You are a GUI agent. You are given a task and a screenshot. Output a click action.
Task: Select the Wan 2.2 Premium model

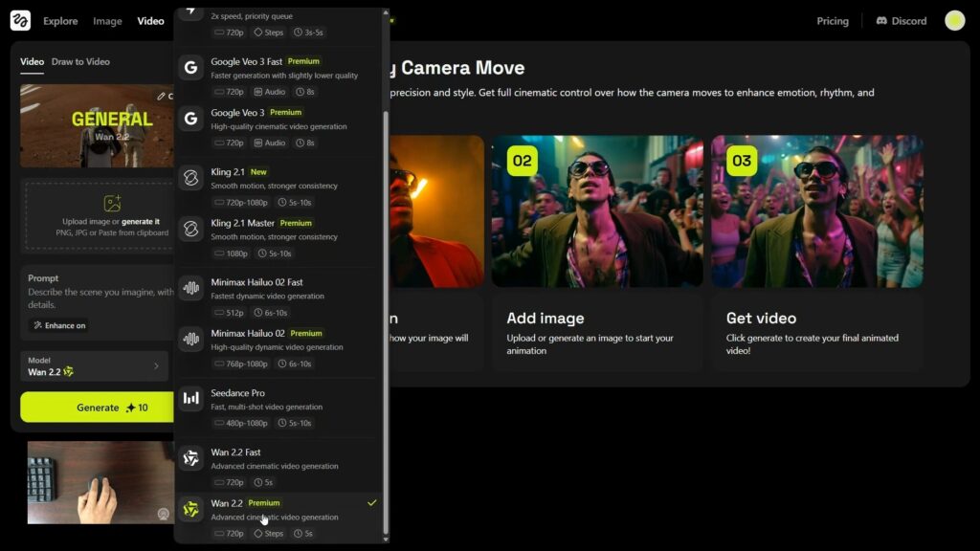[278, 518]
